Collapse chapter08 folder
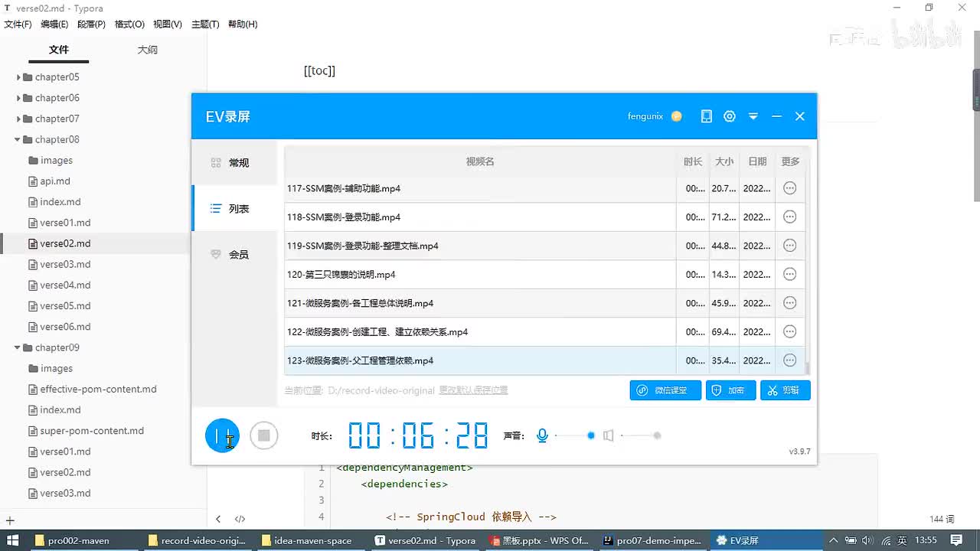 (x=18, y=139)
